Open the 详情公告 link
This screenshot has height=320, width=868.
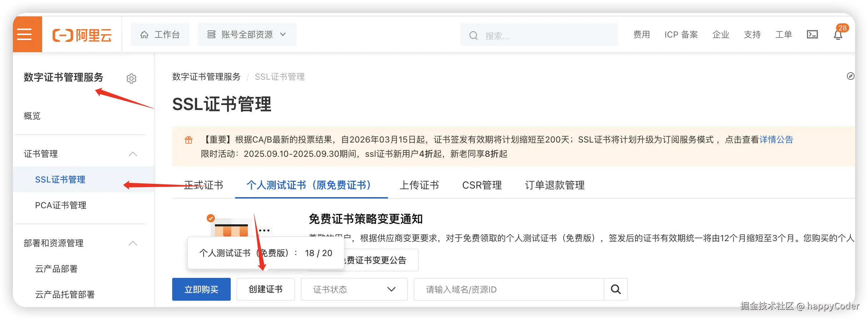[x=776, y=140]
